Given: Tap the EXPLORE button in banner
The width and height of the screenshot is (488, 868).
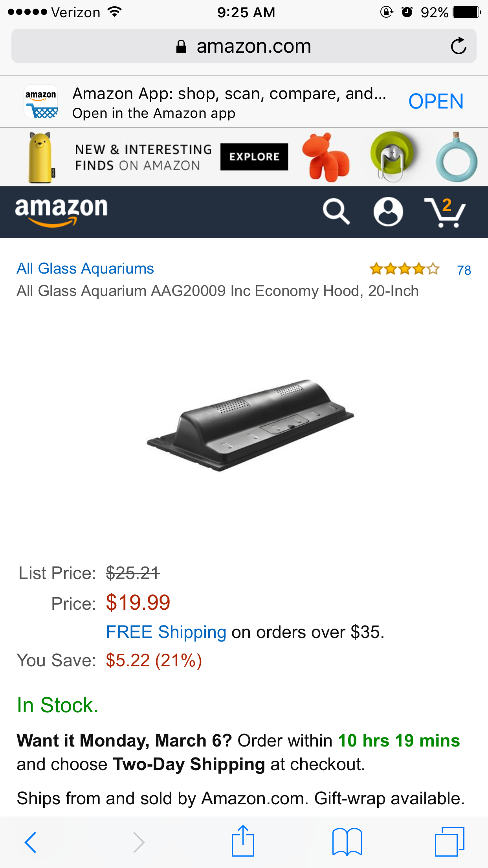Looking at the screenshot, I should pyautogui.click(x=254, y=157).
